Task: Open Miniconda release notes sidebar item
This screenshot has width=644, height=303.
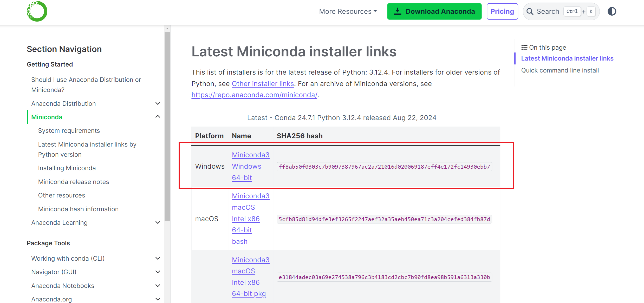Action: pos(74,182)
